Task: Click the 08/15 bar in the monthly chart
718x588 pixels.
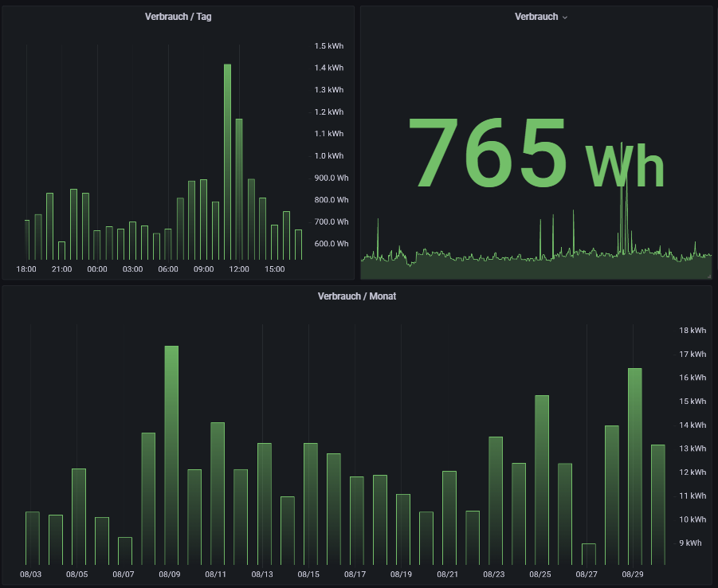Action: pos(310,504)
